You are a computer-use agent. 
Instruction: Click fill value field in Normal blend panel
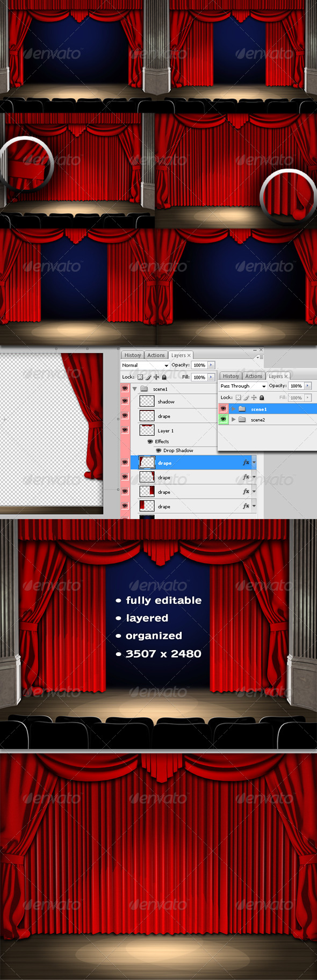tap(199, 377)
